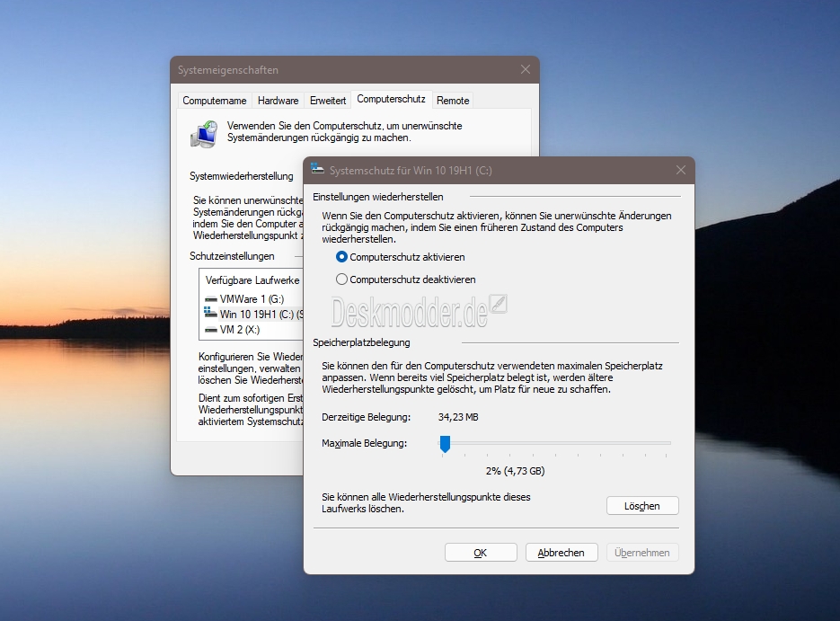Image resolution: width=840 pixels, height=621 pixels.
Task: Click the Übernehmen button
Action: (642, 553)
